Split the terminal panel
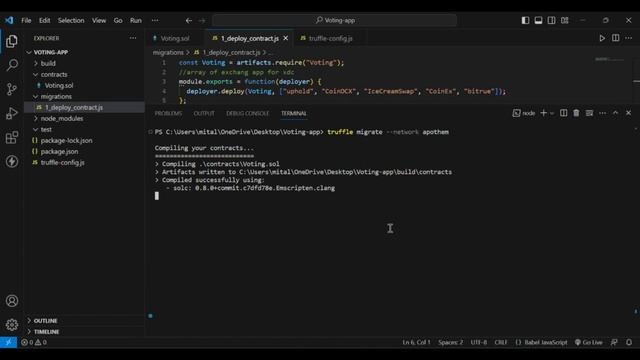Viewport: 640px width, 360px height. pos(563,113)
